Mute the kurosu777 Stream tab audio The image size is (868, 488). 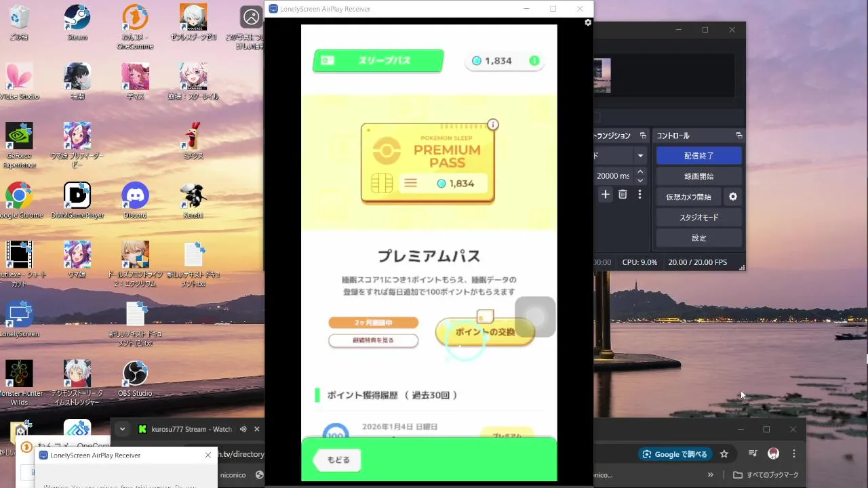click(x=243, y=429)
